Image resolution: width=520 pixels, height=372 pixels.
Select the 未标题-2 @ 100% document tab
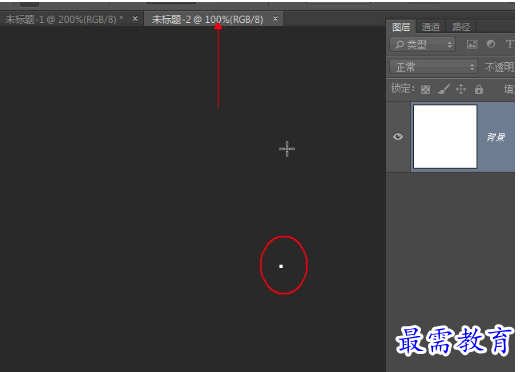tap(207, 19)
